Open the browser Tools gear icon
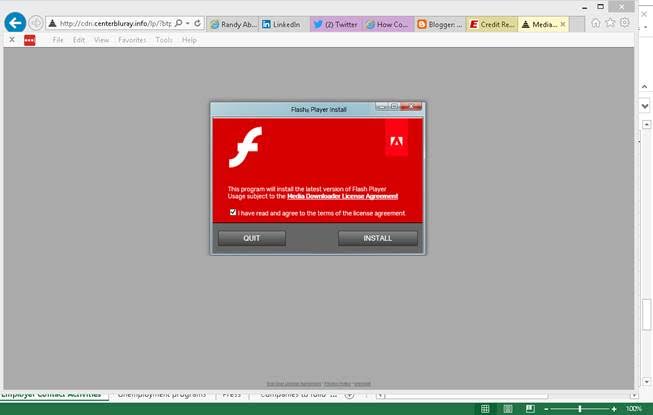The image size is (653, 415). click(625, 23)
